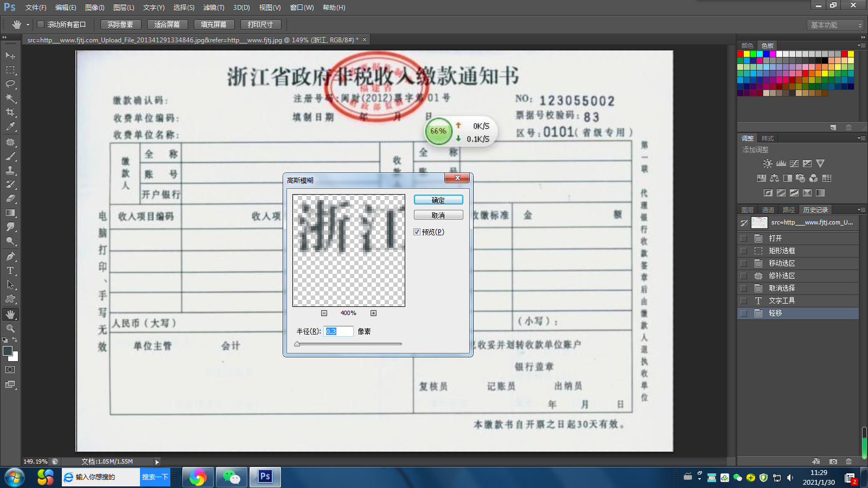Click the foreground color swatch

pos(8,351)
